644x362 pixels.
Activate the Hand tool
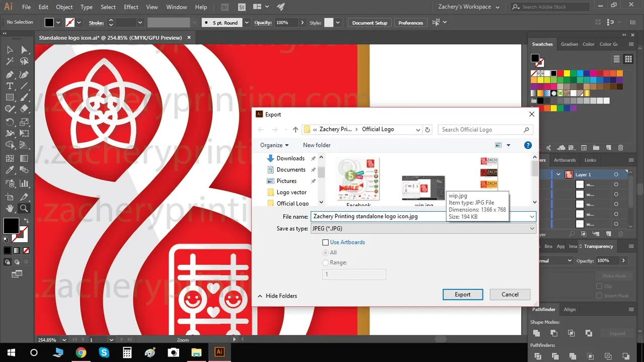(x=10, y=208)
